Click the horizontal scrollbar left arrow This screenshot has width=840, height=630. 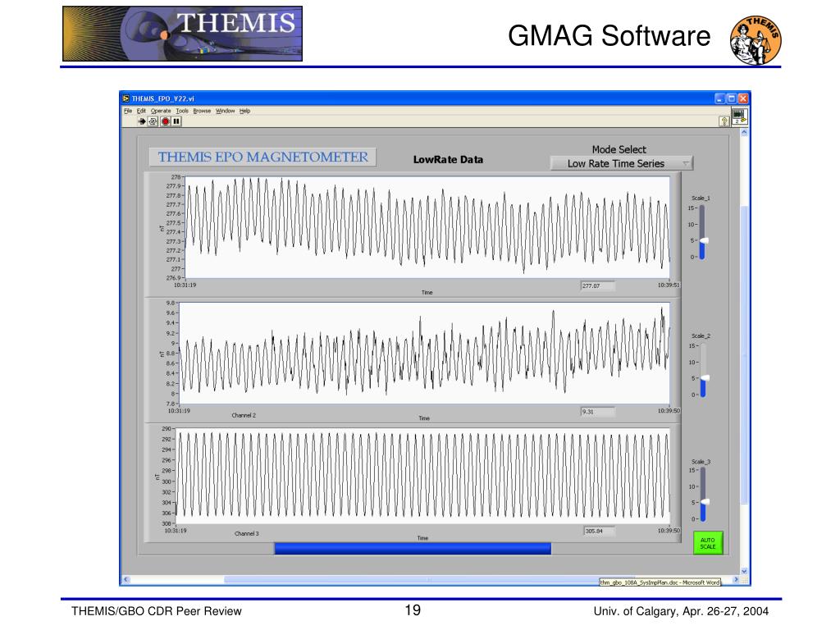click(126, 579)
